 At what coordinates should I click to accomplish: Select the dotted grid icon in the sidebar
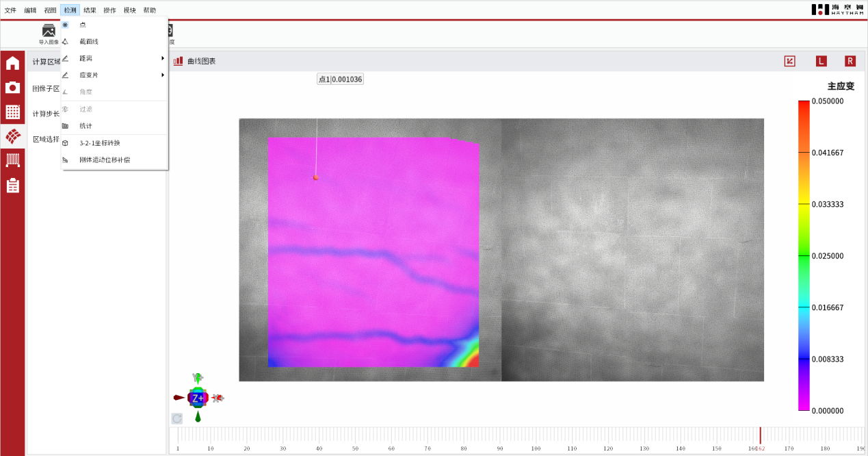[x=12, y=112]
